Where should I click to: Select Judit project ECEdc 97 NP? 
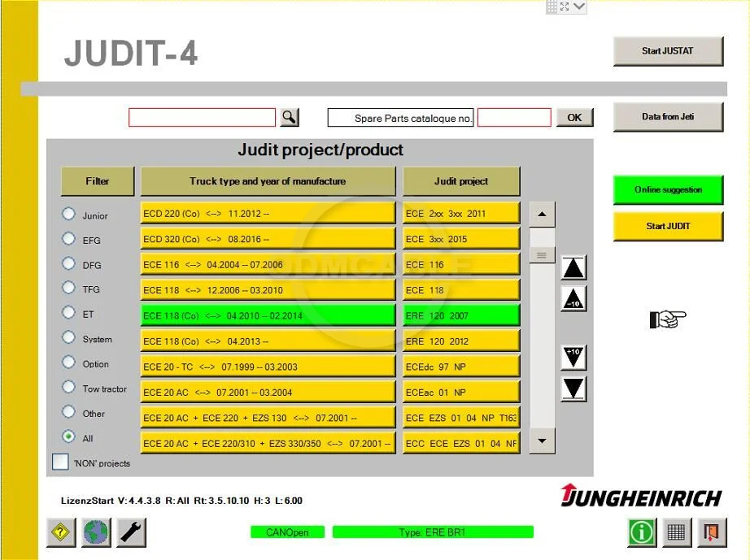click(461, 367)
